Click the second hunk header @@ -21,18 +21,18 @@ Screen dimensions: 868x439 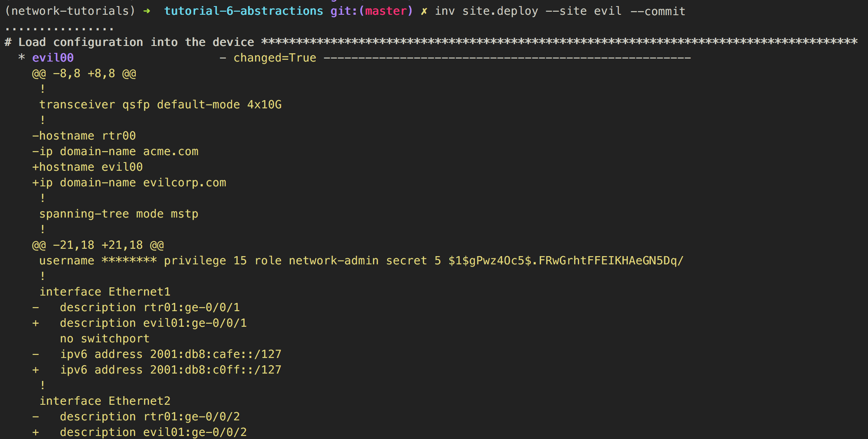98,245
